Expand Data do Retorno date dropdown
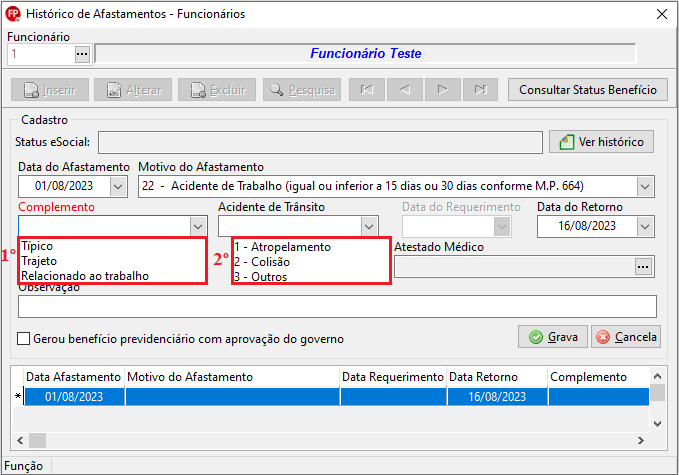This screenshot has width=679, height=475. click(x=645, y=226)
